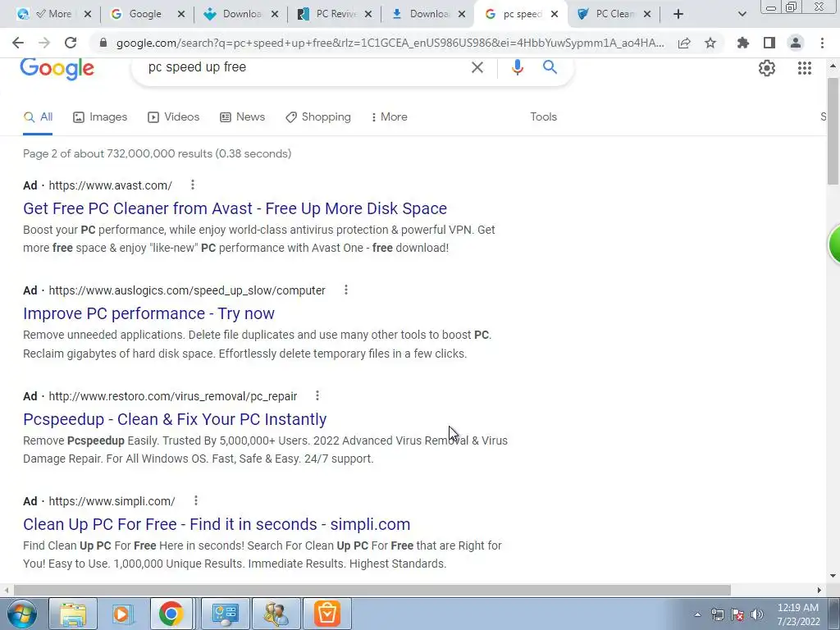Switch to the Images results tab
The image size is (840, 630).
[100, 116]
